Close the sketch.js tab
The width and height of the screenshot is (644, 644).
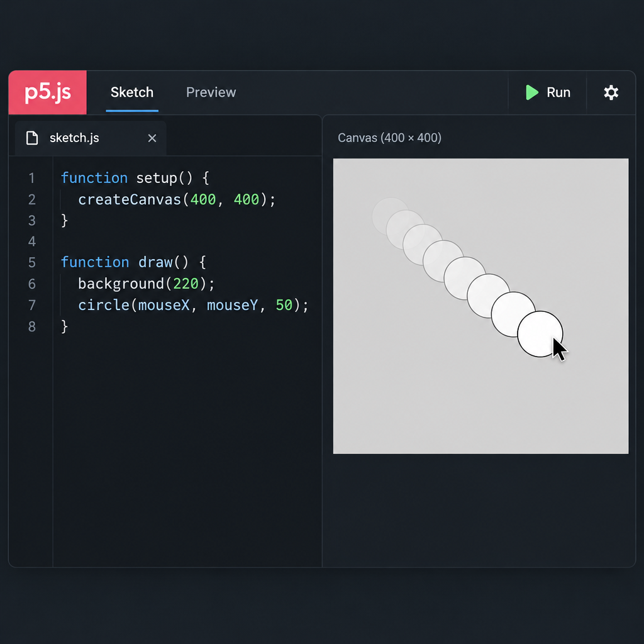pos(152,138)
